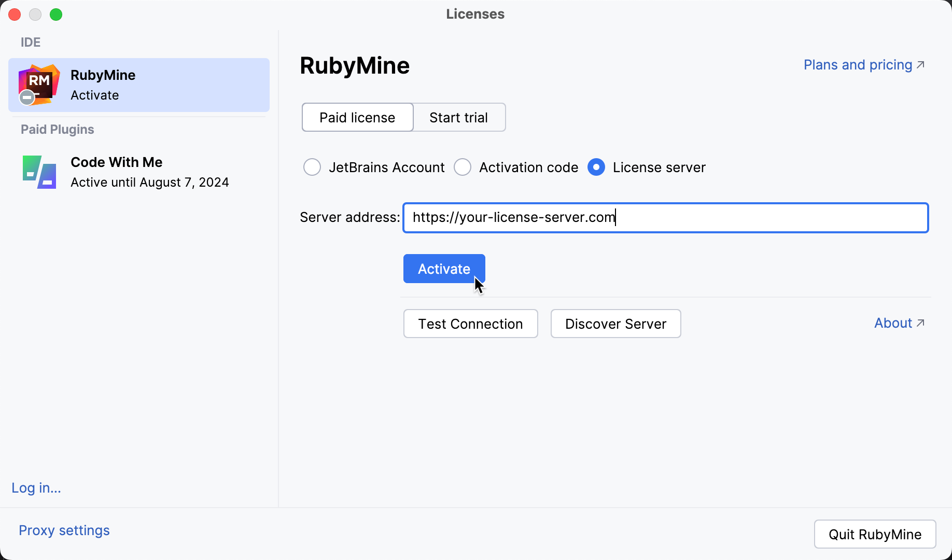This screenshot has width=952, height=560.
Task: Open Proxy settings
Action: click(64, 530)
